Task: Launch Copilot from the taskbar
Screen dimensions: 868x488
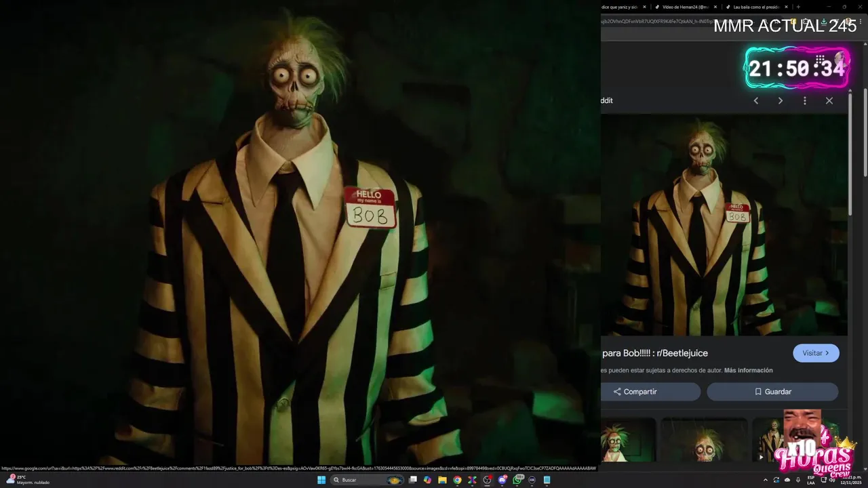Action: (x=427, y=480)
